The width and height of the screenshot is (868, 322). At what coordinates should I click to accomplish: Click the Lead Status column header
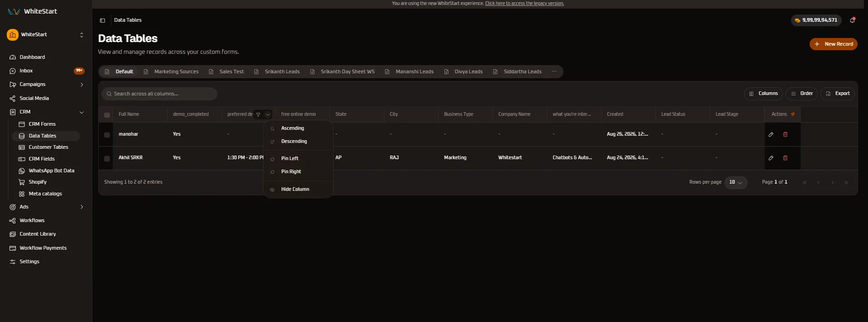tap(673, 114)
